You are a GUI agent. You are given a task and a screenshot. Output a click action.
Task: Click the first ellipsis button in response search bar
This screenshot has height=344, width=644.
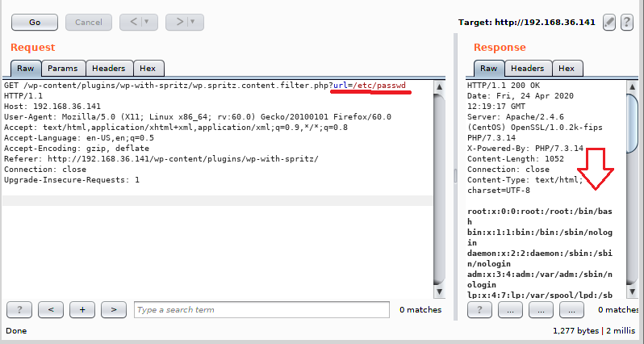511,310
